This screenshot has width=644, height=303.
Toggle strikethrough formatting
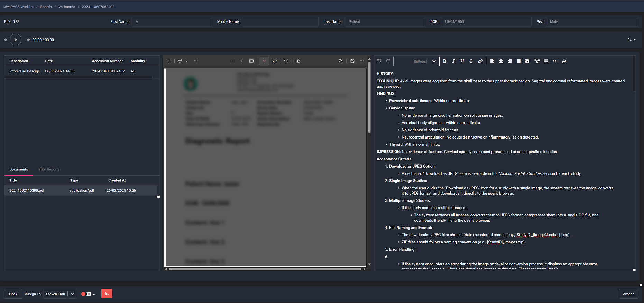[471, 61]
